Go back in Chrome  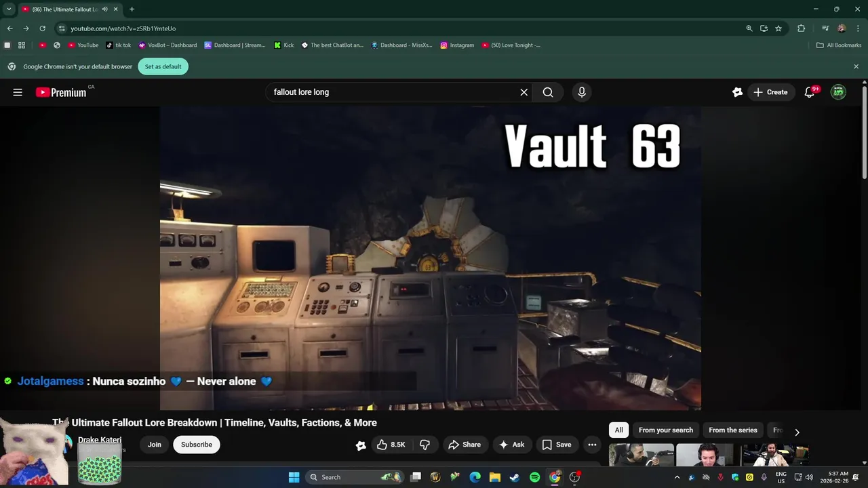[9, 28]
